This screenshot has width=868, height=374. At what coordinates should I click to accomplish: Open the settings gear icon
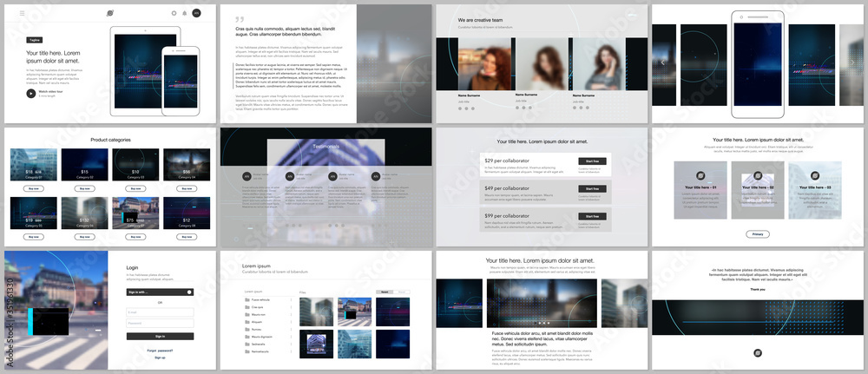(x=174, y=13)
